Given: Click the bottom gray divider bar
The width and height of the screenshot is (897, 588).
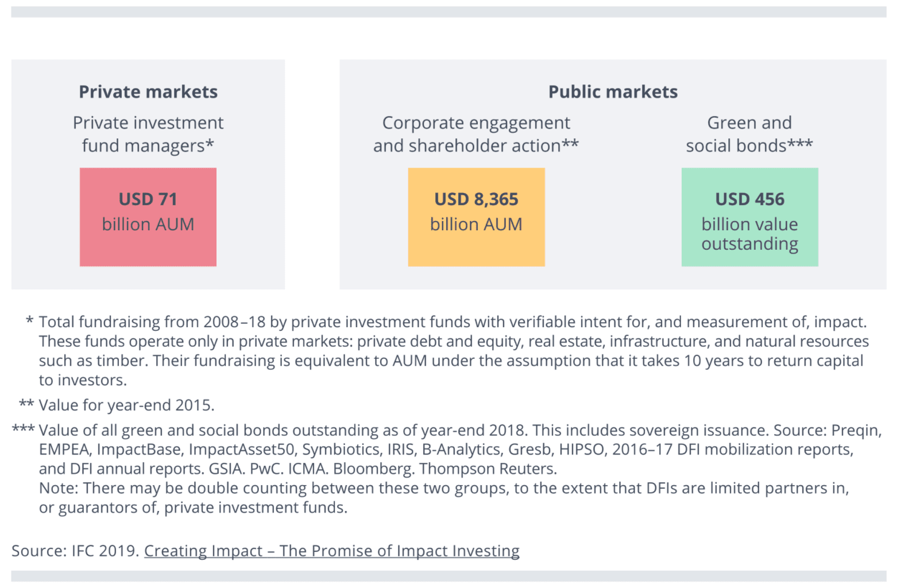Looking at the screenshot, I should pos(448,576).
